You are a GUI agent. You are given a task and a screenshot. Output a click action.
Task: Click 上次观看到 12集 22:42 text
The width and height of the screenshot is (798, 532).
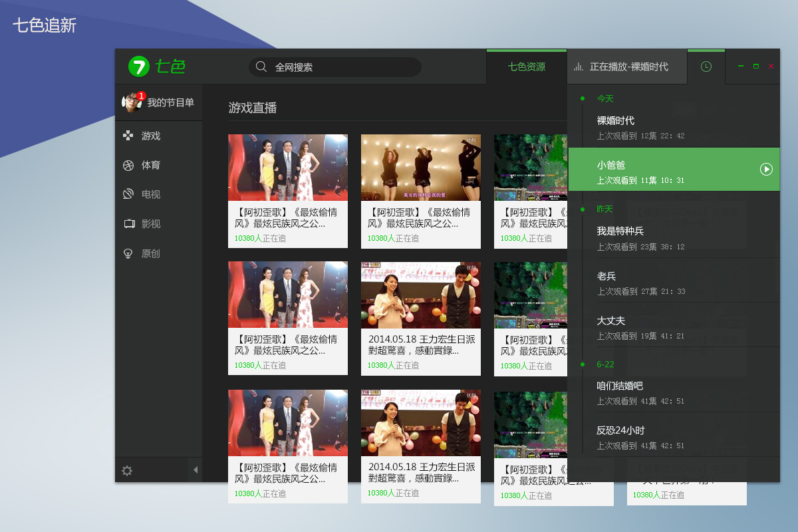click(640, 136)
